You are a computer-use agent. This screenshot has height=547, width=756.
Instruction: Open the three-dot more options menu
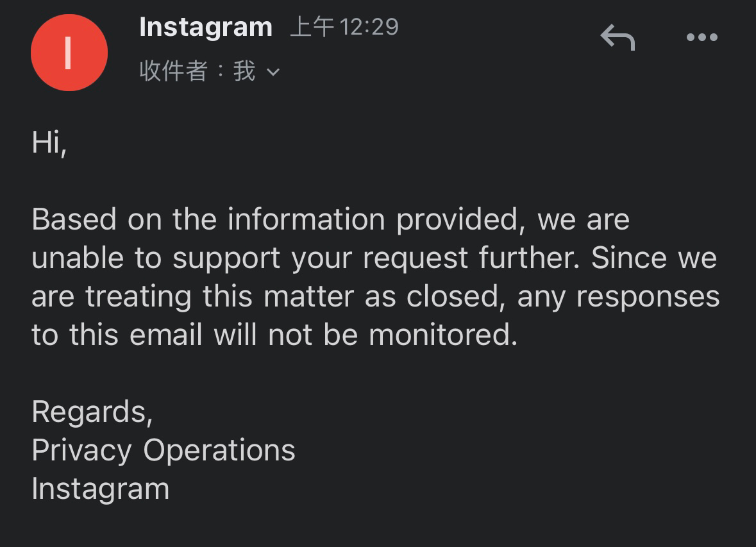[x=702, y=37]
